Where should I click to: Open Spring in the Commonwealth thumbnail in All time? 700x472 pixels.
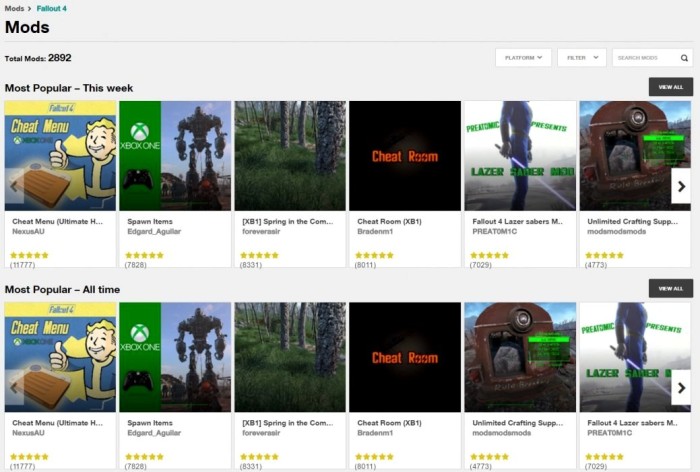coord(290,357)
